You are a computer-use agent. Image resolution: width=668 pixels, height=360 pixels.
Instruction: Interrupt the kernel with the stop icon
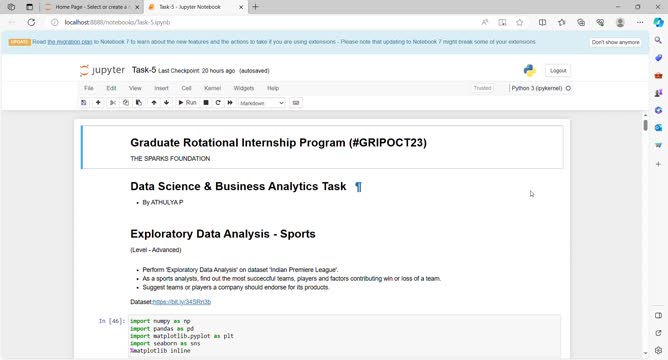[206, 103]
